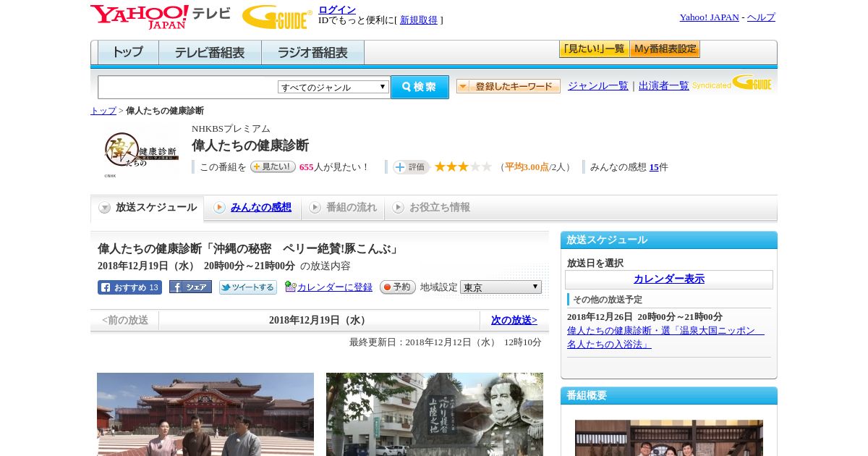Click the Facebook シェア button
The height and width of the screenshot is (456, 868).
pos(190,287)
